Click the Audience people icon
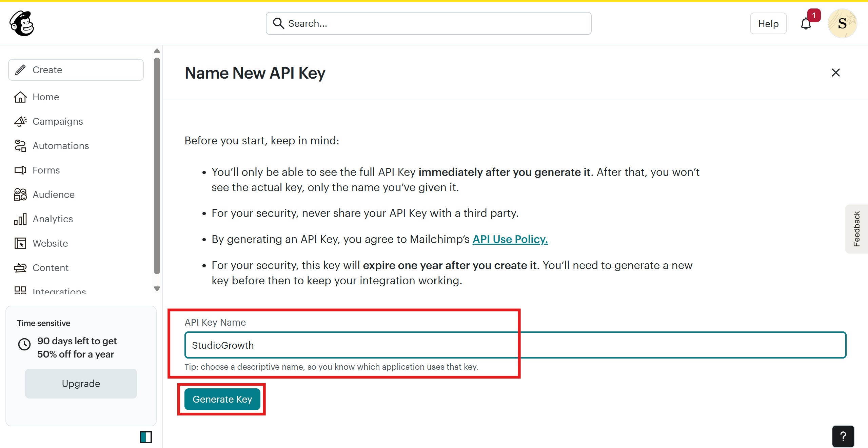This screenshot has width=868, height=448. pos(20,195)
